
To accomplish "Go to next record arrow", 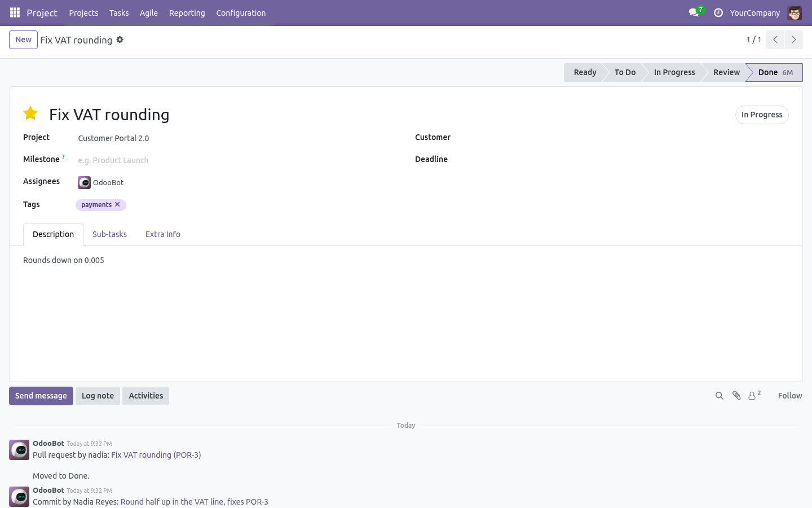I will tap(794, 40).
